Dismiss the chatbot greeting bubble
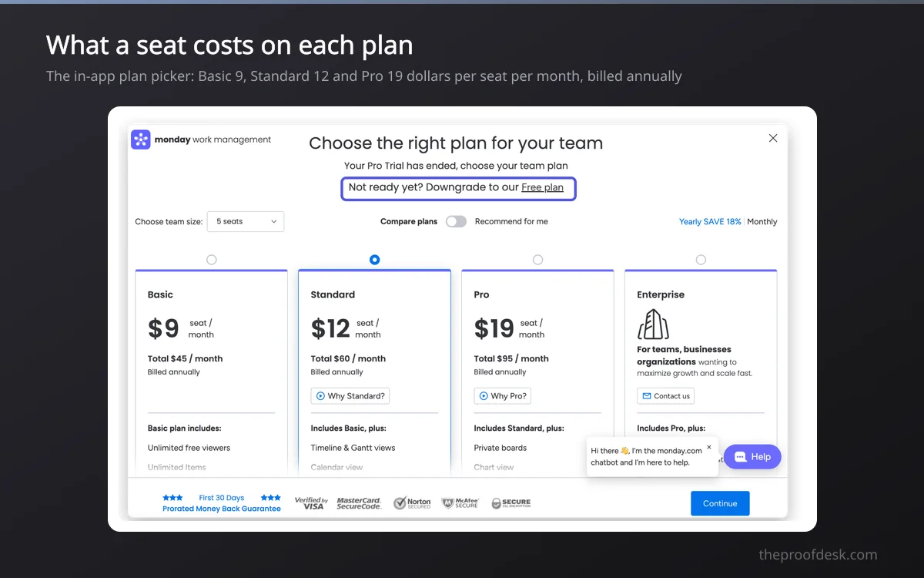 (709, 446)
